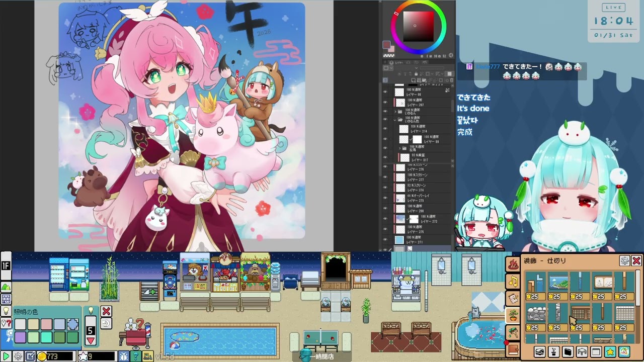644x362 pixels.
Task: Click the blue ribbon badge icon
Action: coord(10,335)
